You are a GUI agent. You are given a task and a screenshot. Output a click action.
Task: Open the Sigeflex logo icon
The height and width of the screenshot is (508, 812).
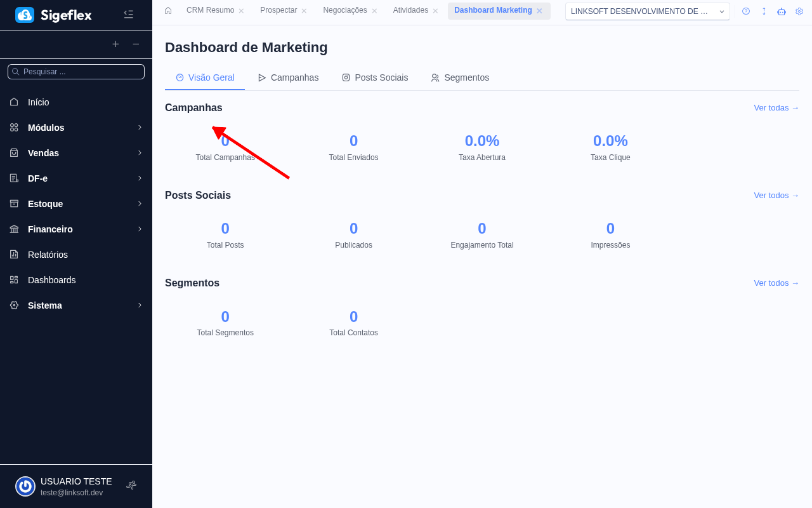(24, 15)
